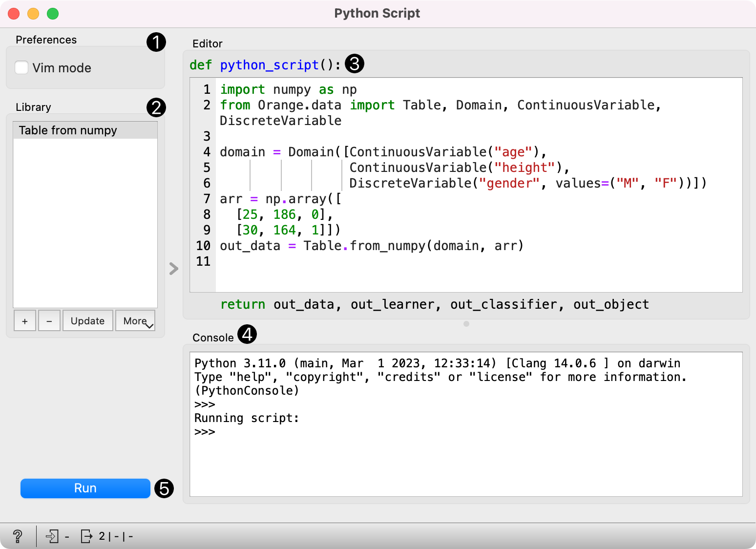Image resolution: width=756 pixels, height=549 pixels.
Task: Click the 'DiscreteVariable("gender"' code line
Action: (528, 184)
